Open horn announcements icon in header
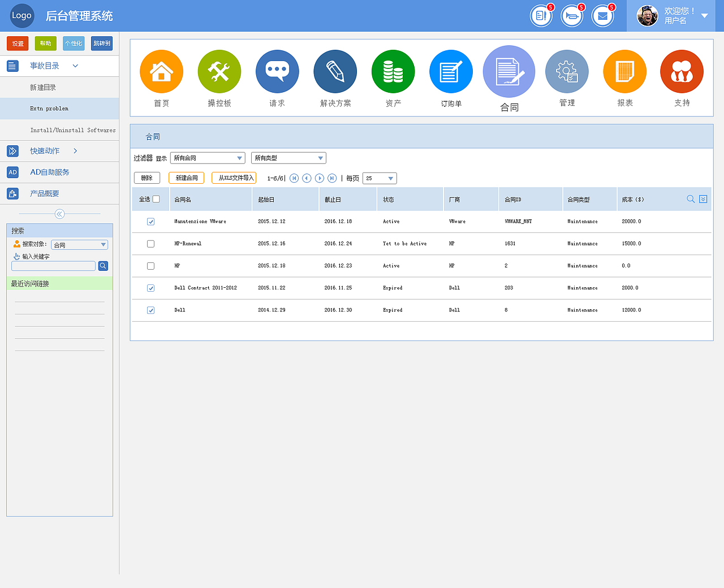 pos(572,16)
